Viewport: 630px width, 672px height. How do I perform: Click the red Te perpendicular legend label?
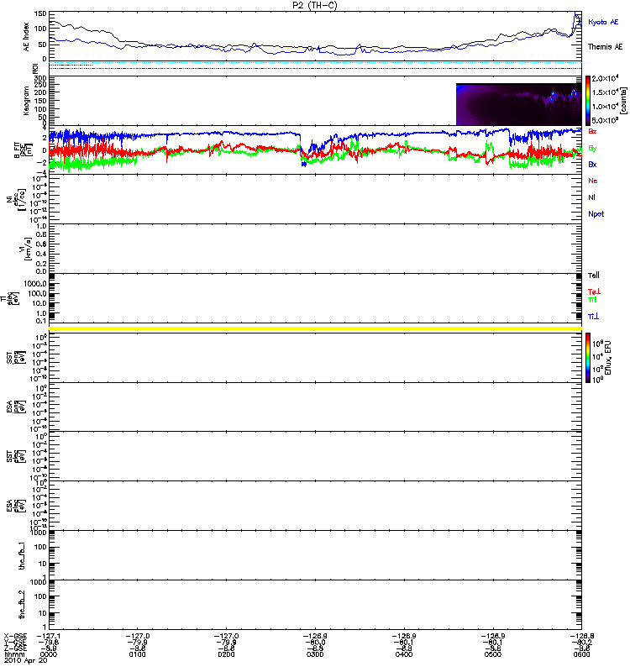point(594,291)
